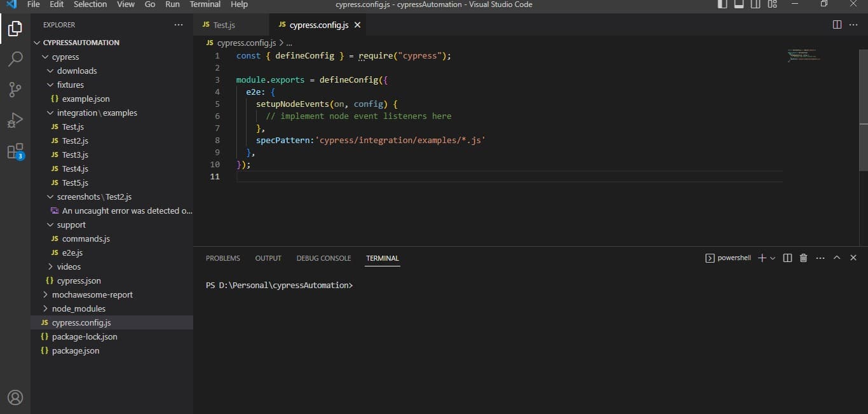This screenshot has width=868, height=414.
Task: Open the terminal launch profile dropdown arrow
Action: click(773, 258)
